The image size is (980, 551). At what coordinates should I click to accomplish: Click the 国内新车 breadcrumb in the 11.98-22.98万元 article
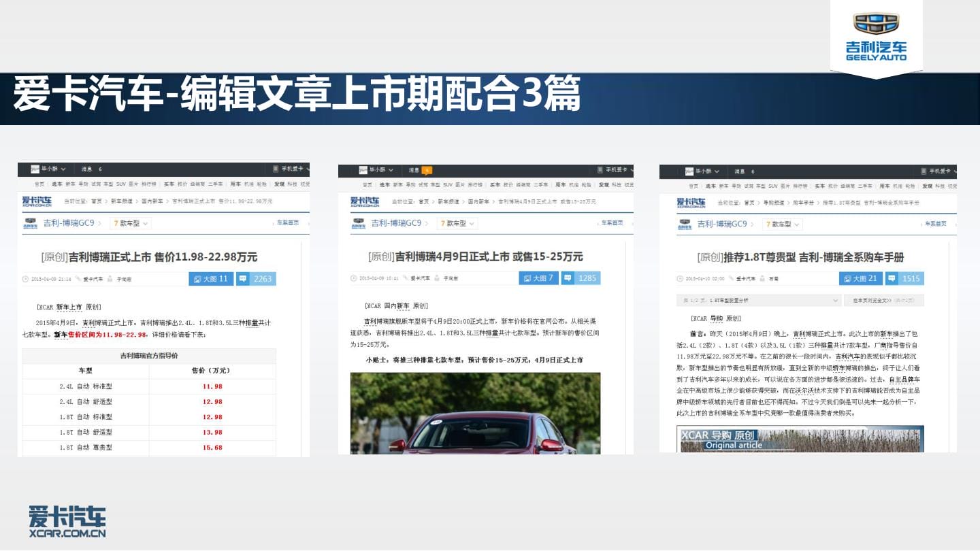coord(152,201)
